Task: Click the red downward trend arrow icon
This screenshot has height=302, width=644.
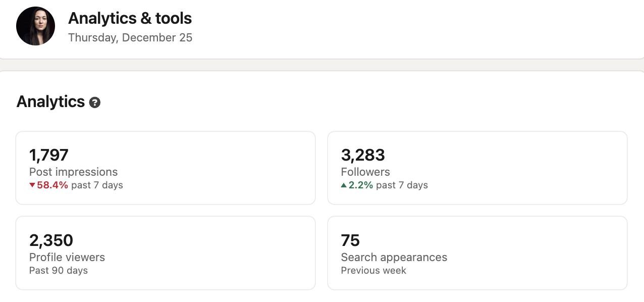Action: pos(32,185)
